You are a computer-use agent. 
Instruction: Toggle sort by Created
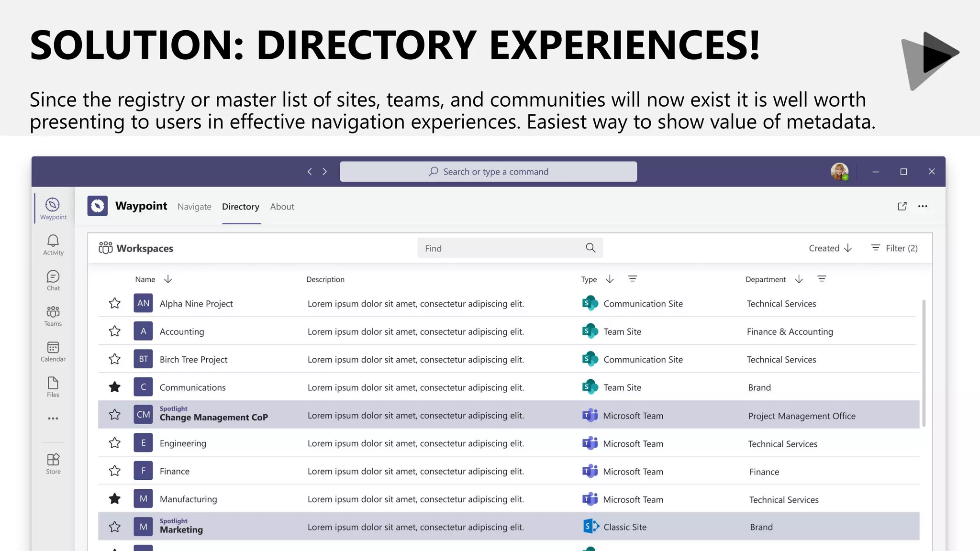coord(830,248)
